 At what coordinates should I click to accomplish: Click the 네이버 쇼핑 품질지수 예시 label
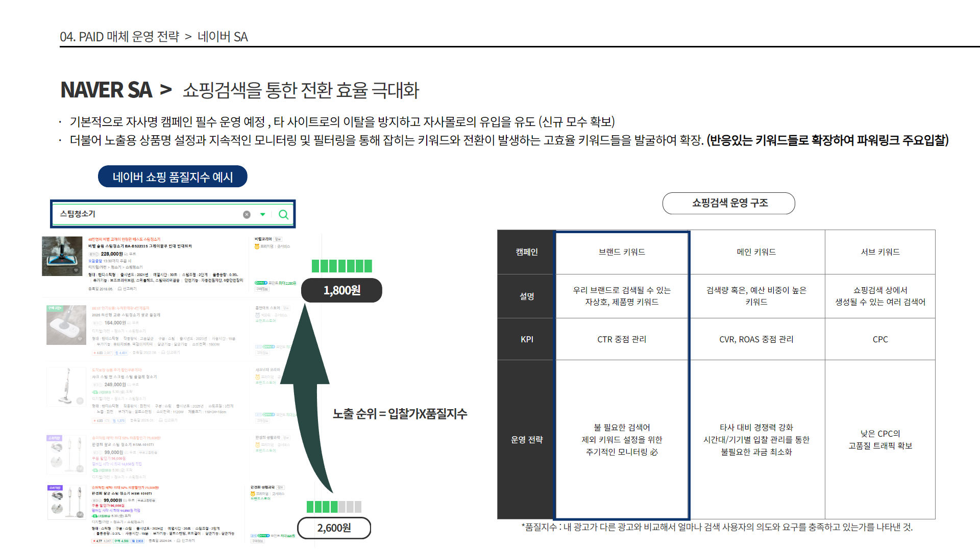click(173, 177)
